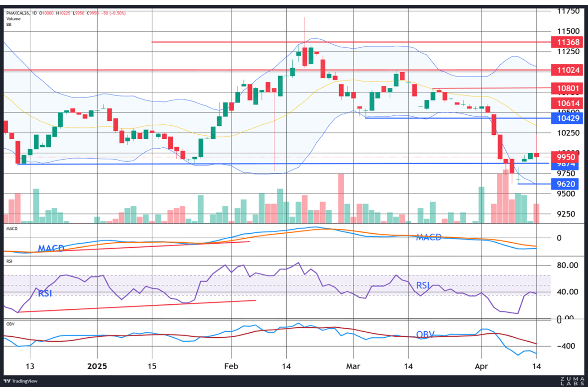Click the Feb label on time axis
588x392 pixels.
[231, 366]
